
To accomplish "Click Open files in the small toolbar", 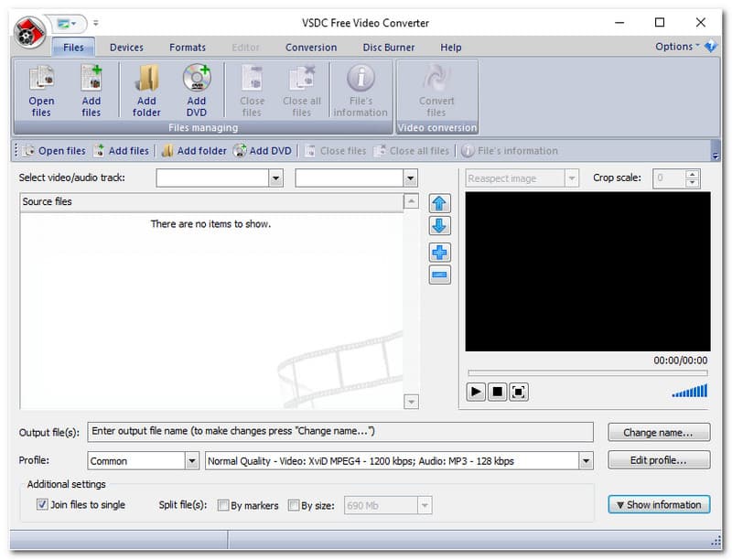I will pyautogui.click(x=55, y=151).
